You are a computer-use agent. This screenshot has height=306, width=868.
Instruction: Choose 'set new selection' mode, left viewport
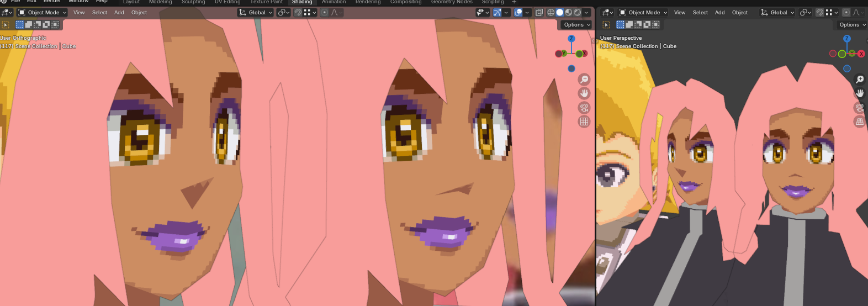pos(20,24)
